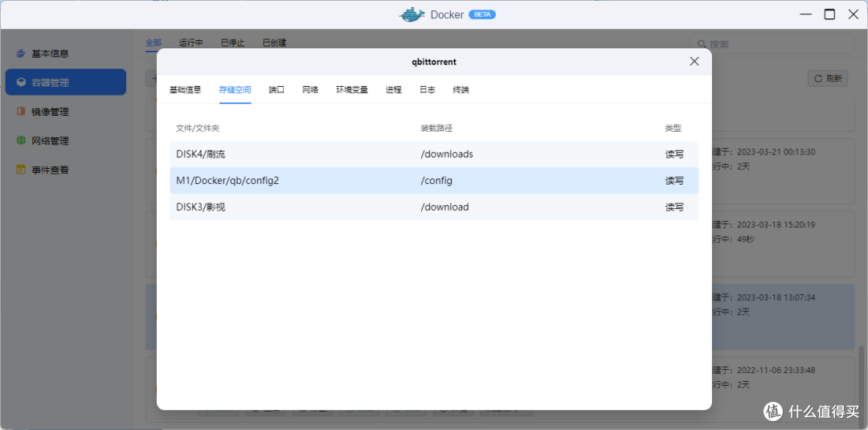Open 容器管理 in the sidebar
This screenshot has height=430, width=868.
coord(66,83)
